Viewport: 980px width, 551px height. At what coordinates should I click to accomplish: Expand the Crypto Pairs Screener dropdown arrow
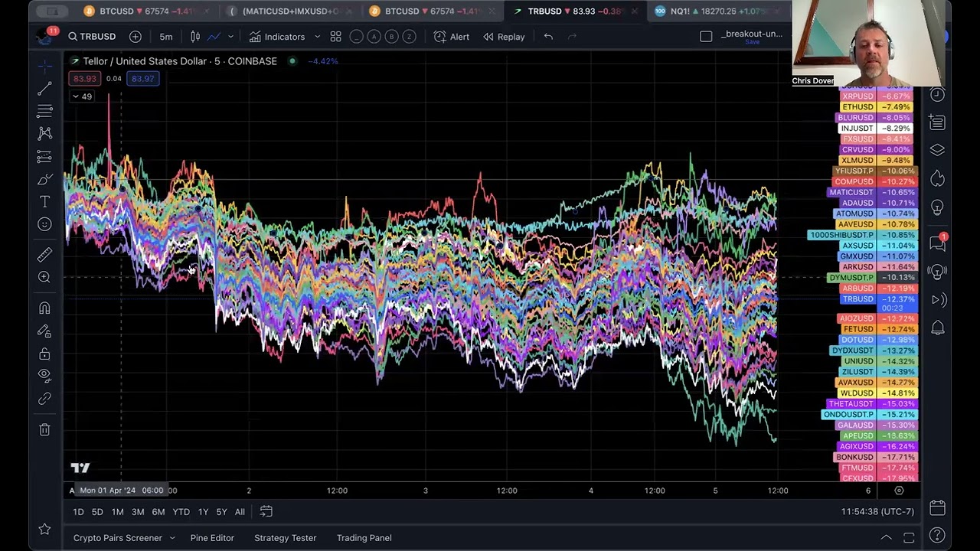pyautogui.click(x=172, y=538)
